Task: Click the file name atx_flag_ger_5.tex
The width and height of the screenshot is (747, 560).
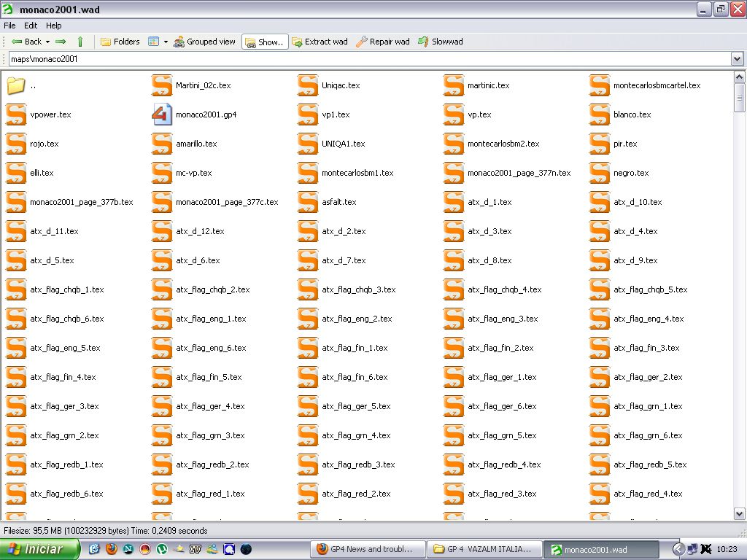Action: tap(356, 407)
